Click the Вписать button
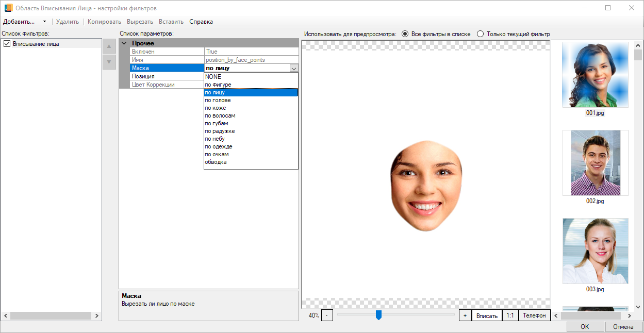Screen dimensions: 644x333 coord(487,315)
